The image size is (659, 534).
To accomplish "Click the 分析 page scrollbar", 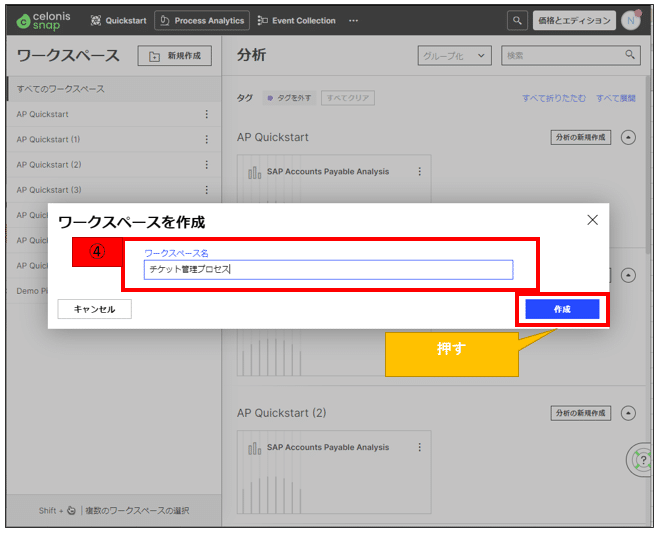I will click(648, 164).
